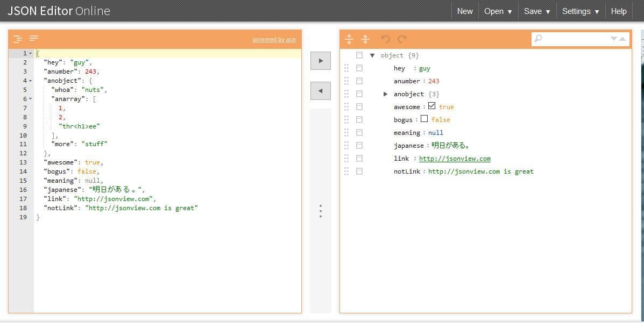This screenshot has height=323, width=644.
Task: Copy tree to code with left arrow button
Action: click(321, 91)
